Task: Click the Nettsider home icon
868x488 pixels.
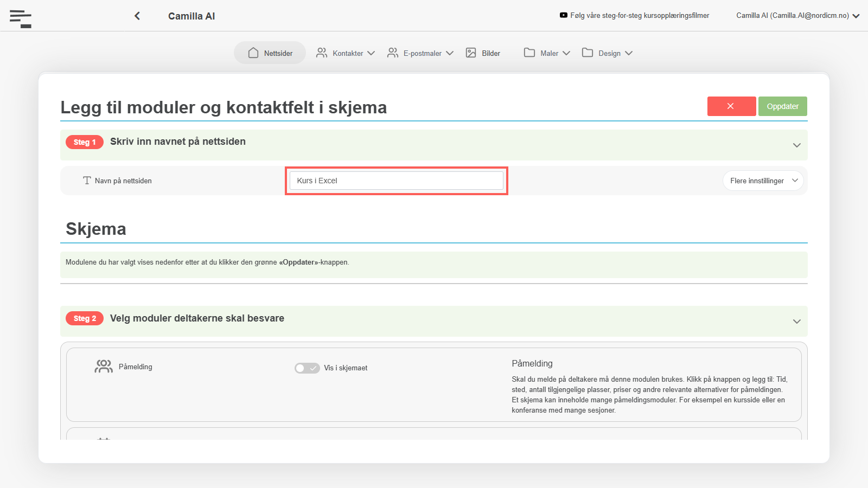Action: (253, 53)
